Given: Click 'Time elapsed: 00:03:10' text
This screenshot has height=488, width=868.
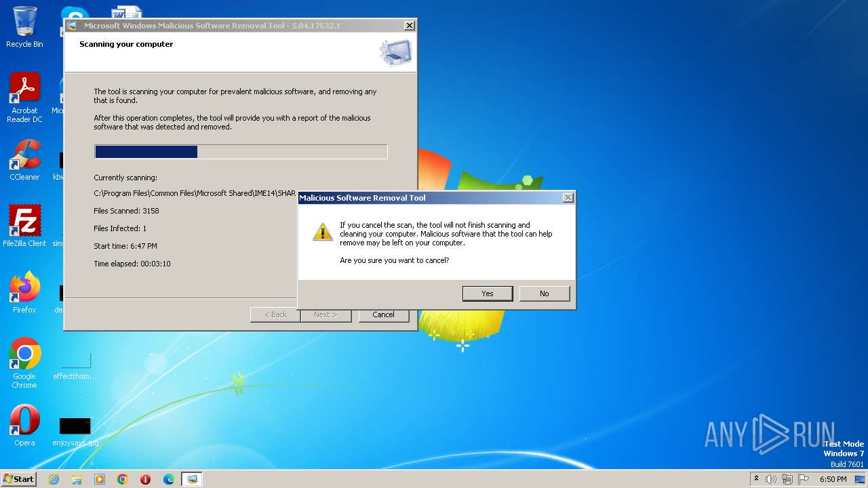Looking at the screenshot, I should tap(132, 264).
